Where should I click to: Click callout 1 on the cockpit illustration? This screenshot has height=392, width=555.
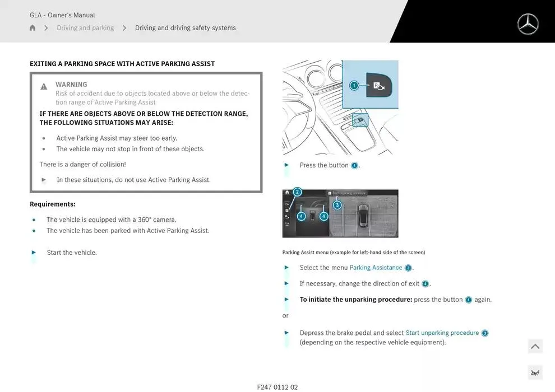click(354, 86)
